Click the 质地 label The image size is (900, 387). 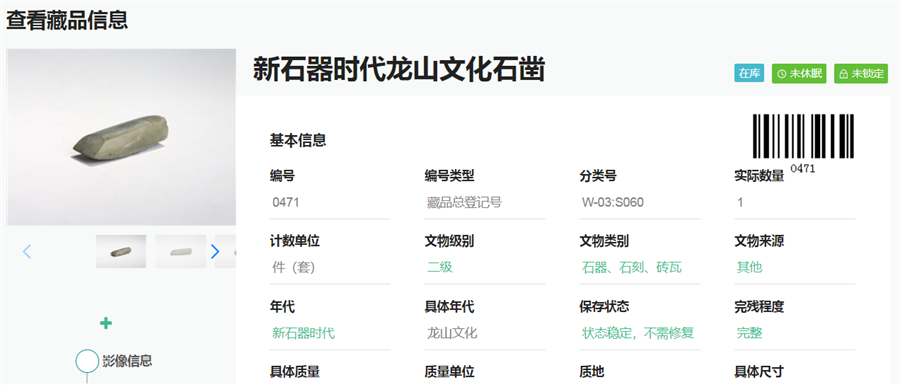[592, 372]
